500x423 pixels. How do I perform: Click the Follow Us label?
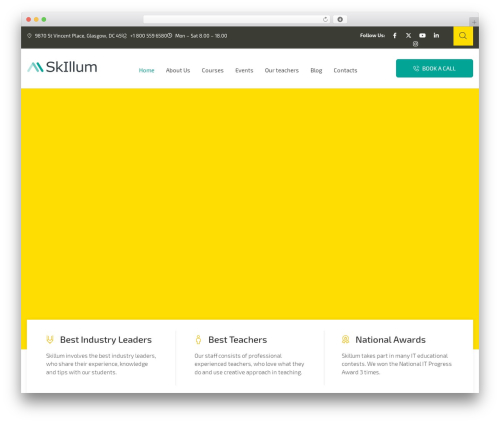(372, 35)
